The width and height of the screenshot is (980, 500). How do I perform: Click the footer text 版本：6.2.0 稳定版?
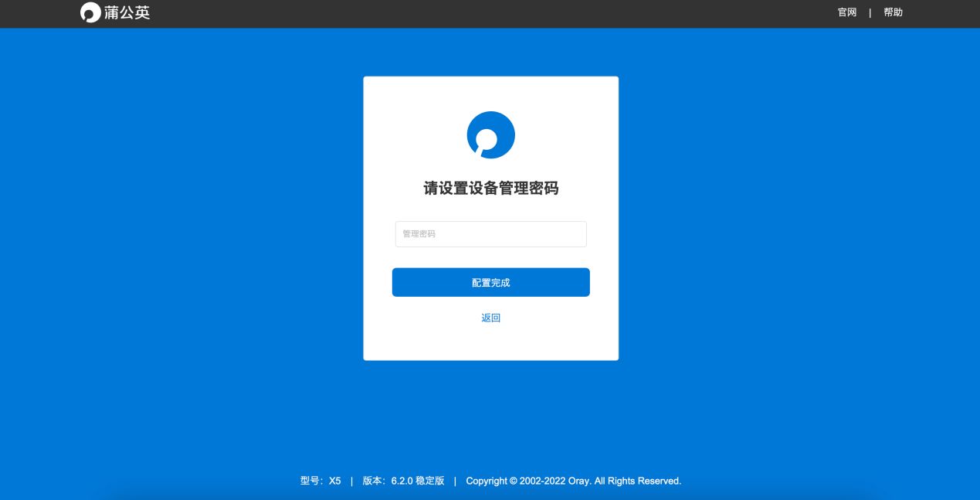point(404,481)
